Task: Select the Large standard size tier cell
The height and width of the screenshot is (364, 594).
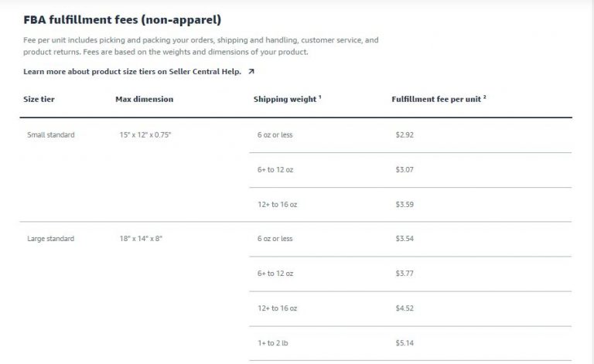Action: pyautogui.click(x=51, y=239)
